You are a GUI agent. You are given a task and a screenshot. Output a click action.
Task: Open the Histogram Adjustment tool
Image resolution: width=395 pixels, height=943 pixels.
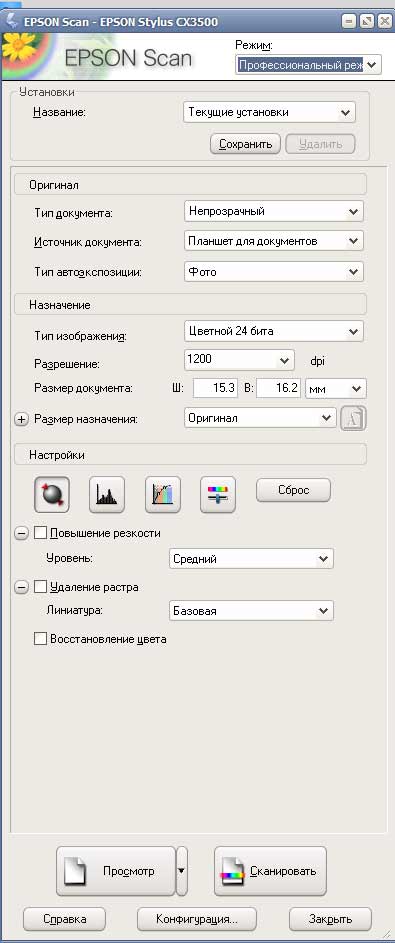click(107, 494)
